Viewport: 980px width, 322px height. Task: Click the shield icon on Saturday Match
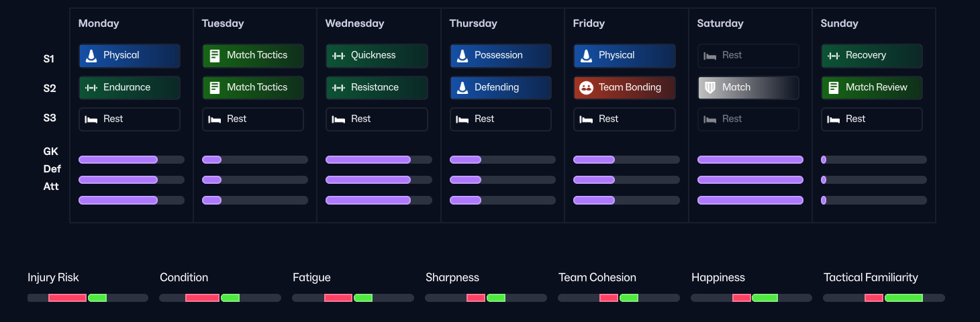pyautogui.click(x=709, y=88)
